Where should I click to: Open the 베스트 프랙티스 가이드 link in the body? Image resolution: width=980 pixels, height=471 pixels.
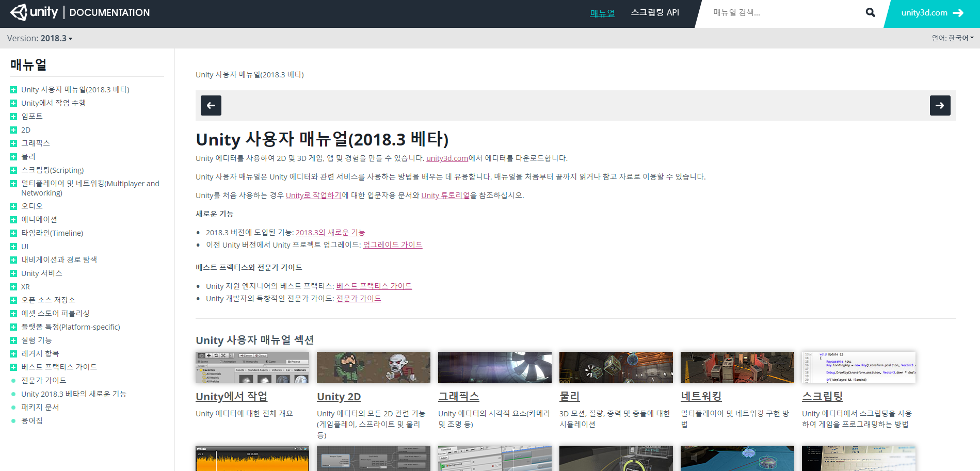coord(374,286)
